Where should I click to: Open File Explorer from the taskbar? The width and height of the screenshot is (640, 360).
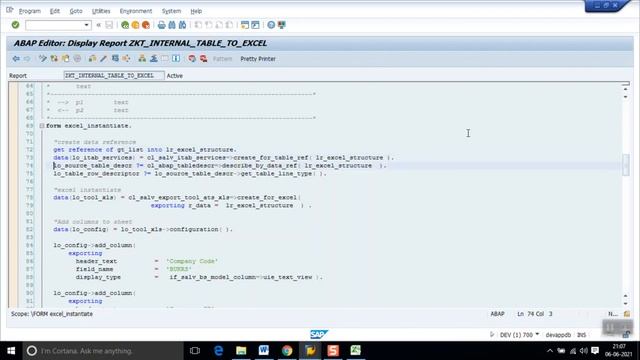(241, 351)
